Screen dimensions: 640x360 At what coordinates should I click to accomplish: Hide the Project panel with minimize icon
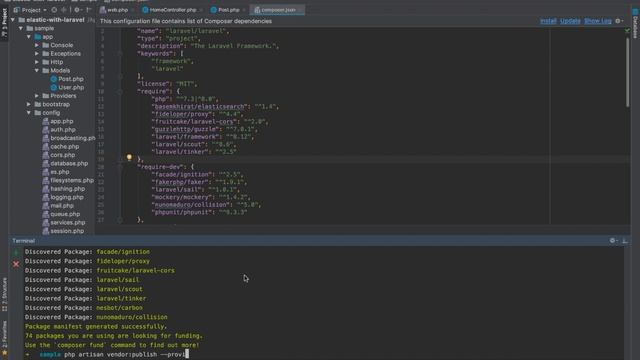[x=89, y=10]
